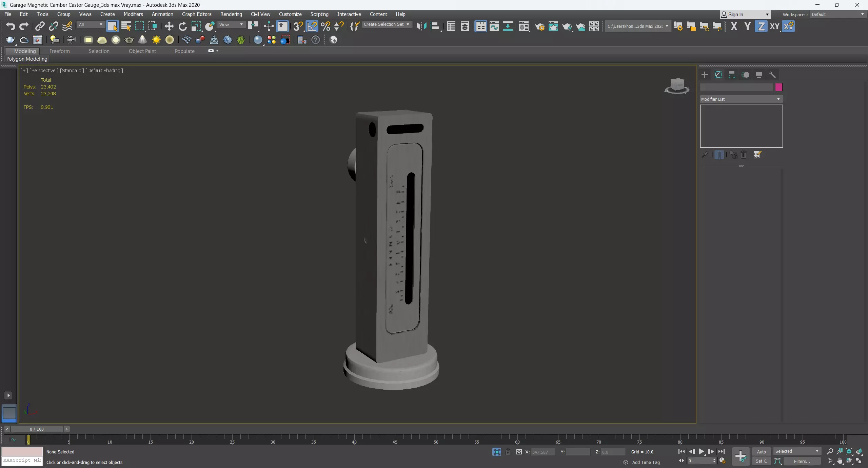Click the Pan View hand icon
Viewport: 868px width, 468px height.
pos(840,461)
